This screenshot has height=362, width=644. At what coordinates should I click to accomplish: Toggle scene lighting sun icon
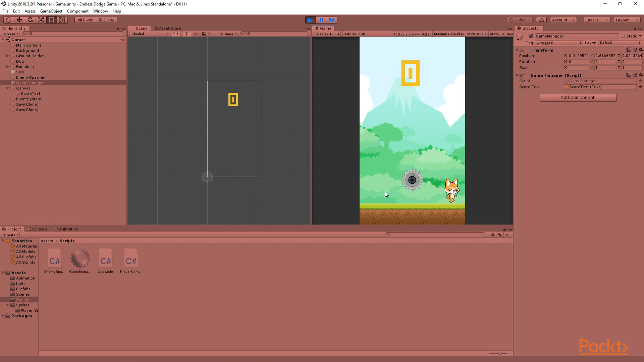pos(187,34)
